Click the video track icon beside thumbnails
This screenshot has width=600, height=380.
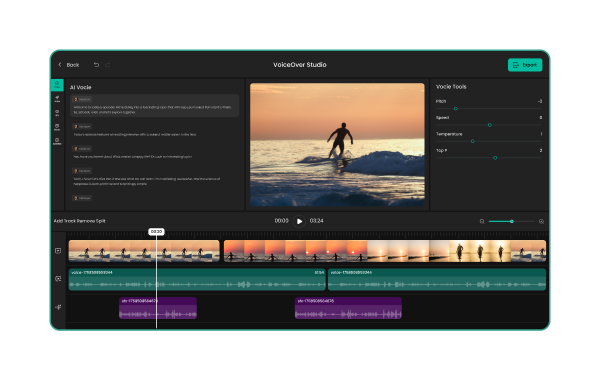tap(58, 251)
